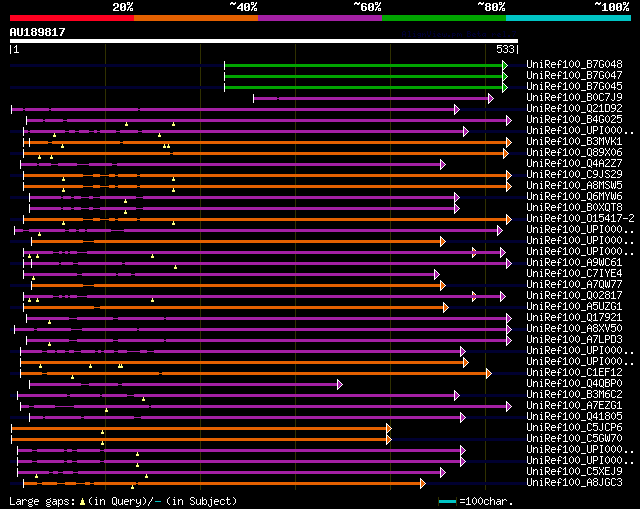Select the UniRef100_Q21D92 label
Viewport: 640px width, 509px height.
(574, 108)
